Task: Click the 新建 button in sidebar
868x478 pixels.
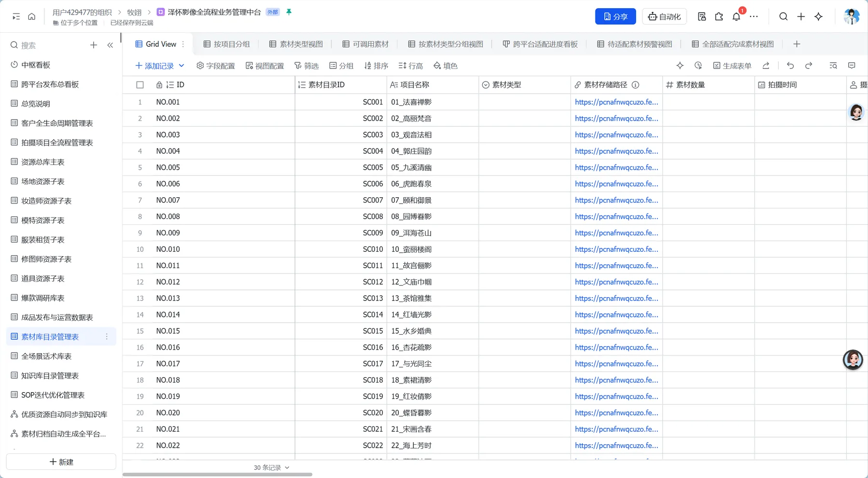Action: click(61, 462)
